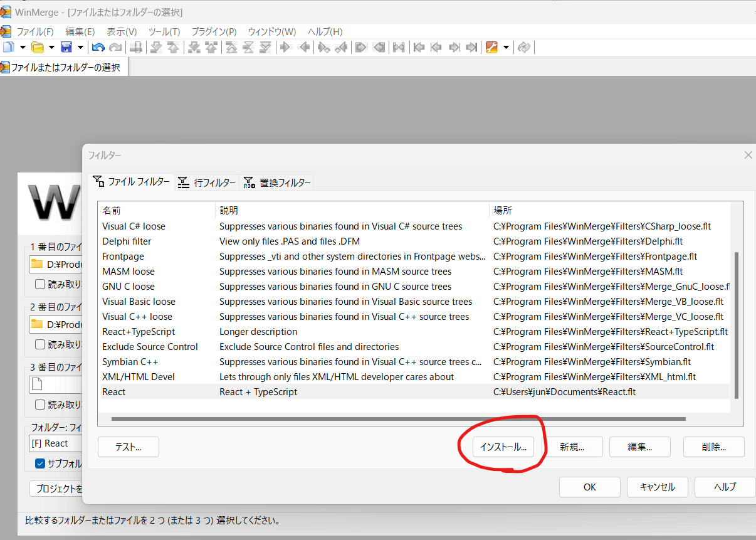The image size is (756, 540).
Task: Expand the Open folder dropdown arrow
Action: (x=51, y=47)
